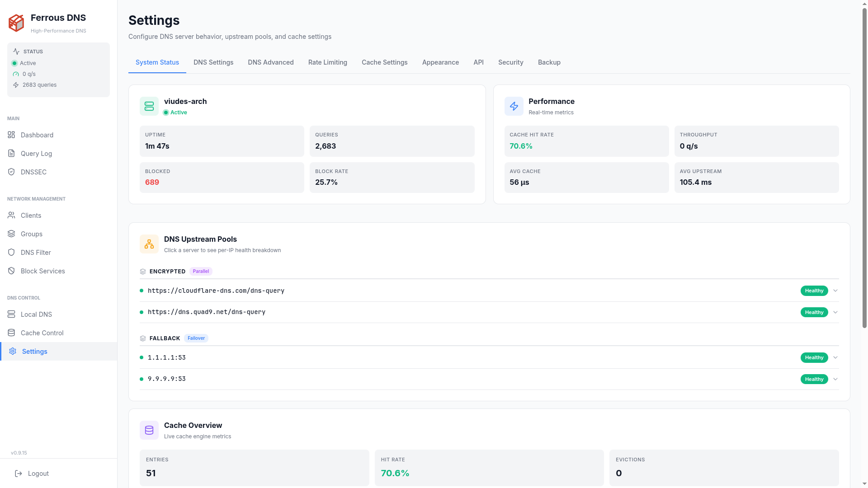
Task: Open the Cache Settings tab
Action: tap(385, 62)
